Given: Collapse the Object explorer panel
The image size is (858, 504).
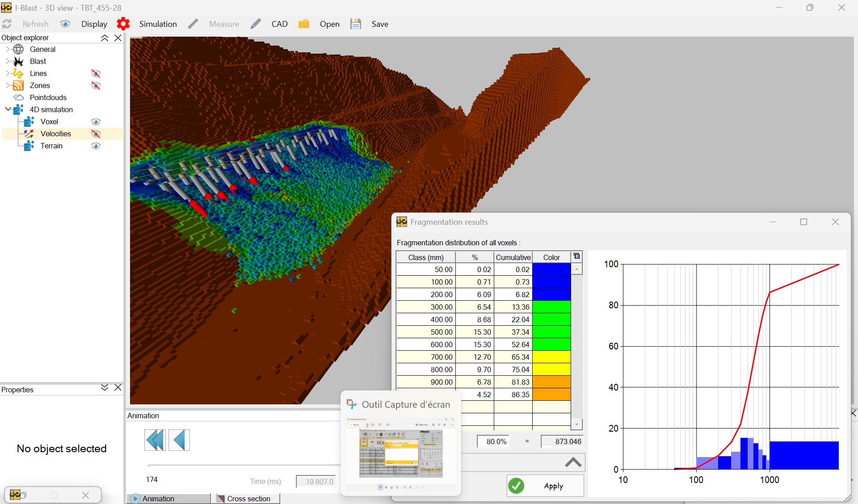Looking at the screenshot, I should pos(105,38).
